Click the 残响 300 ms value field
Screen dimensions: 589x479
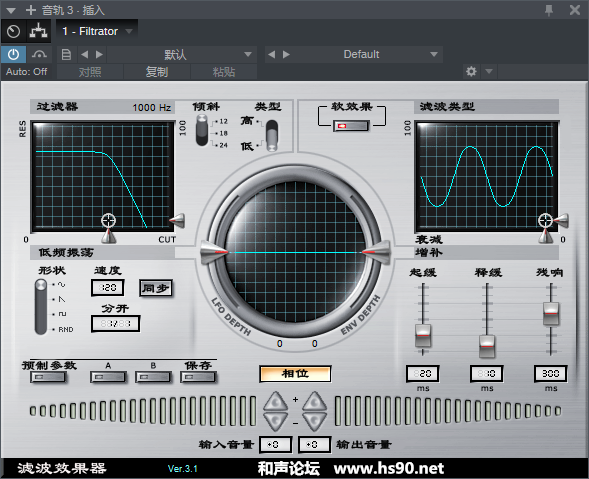[x=551, y=374]
